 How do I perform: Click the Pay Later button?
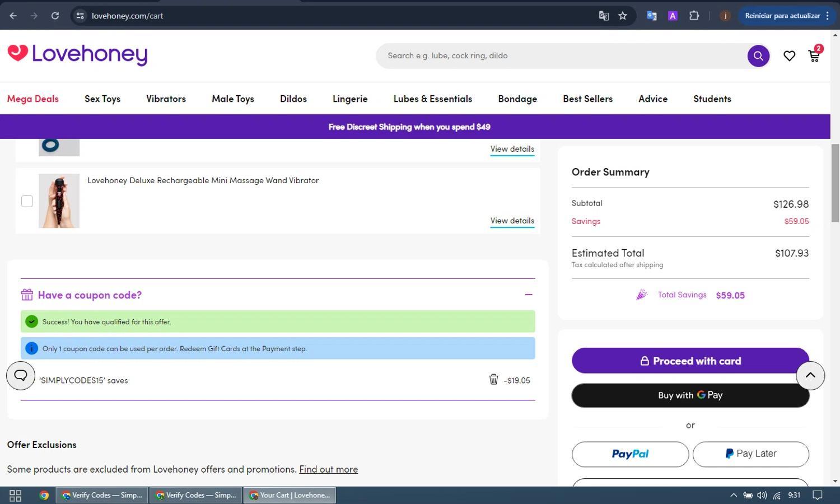[x=751, y=454]
